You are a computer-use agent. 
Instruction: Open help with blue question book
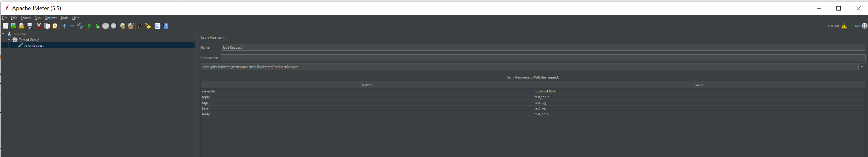click(166, 26)
